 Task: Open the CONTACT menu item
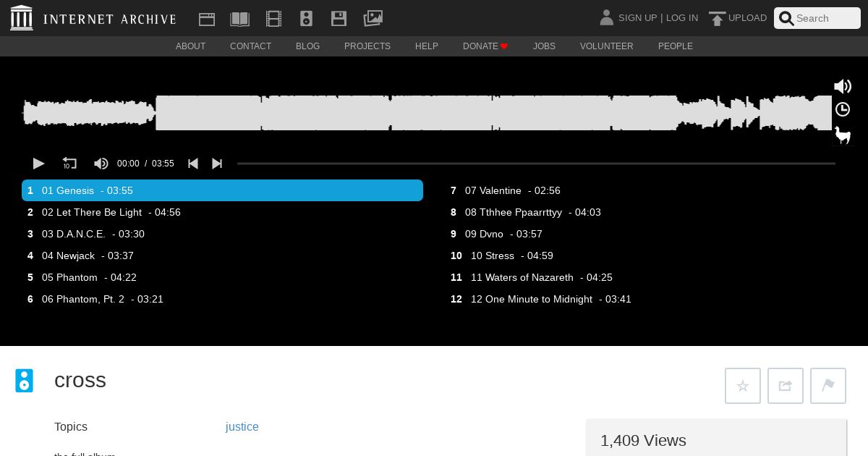251,46
